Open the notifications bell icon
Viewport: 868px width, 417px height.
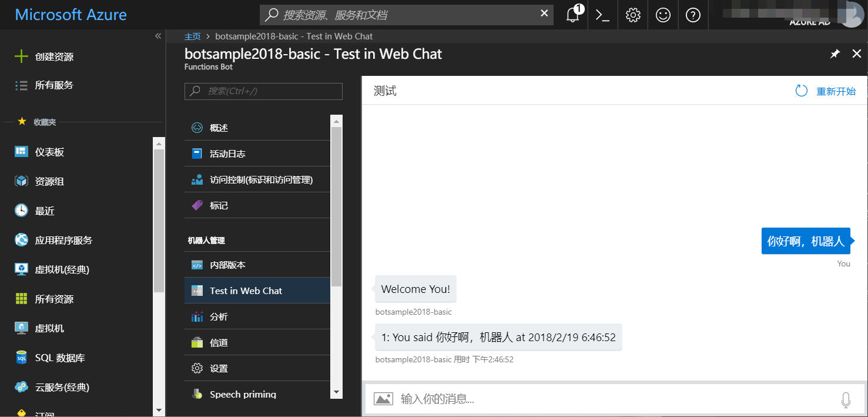coord(572,15)
